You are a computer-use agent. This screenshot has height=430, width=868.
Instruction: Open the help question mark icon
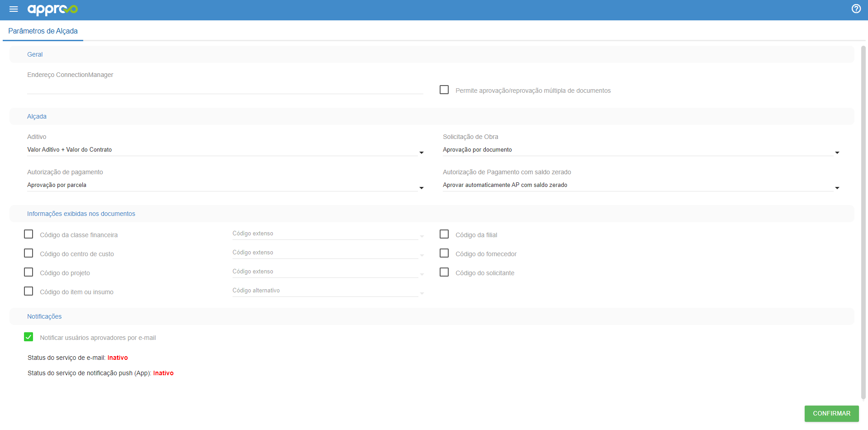tap(856, 9)
